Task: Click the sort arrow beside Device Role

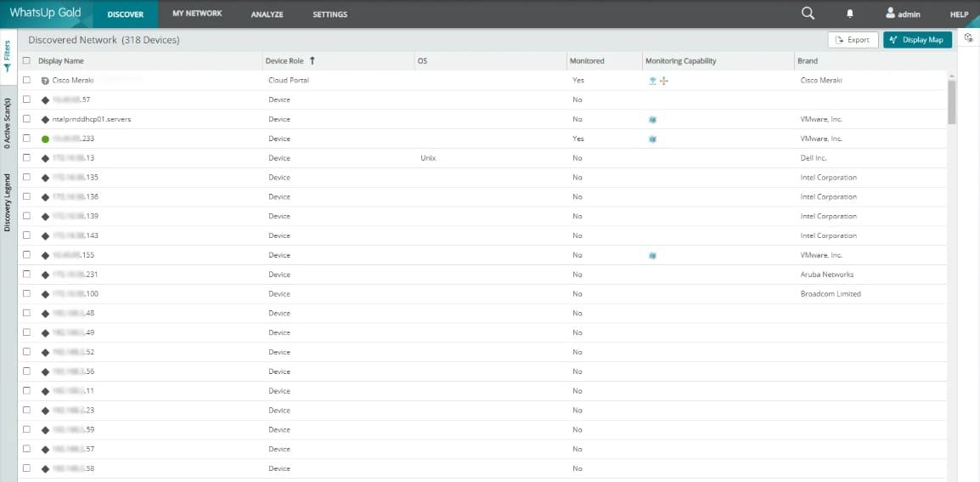Action: pyautogui.click(x=313, y=60)
